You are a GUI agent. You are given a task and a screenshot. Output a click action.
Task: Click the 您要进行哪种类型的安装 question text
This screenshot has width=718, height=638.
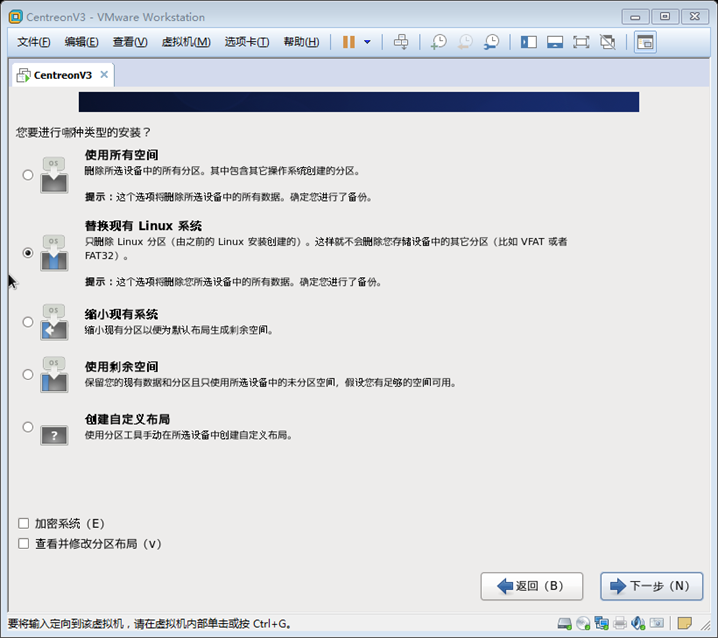pyautogui.click(x=83, y=132)
